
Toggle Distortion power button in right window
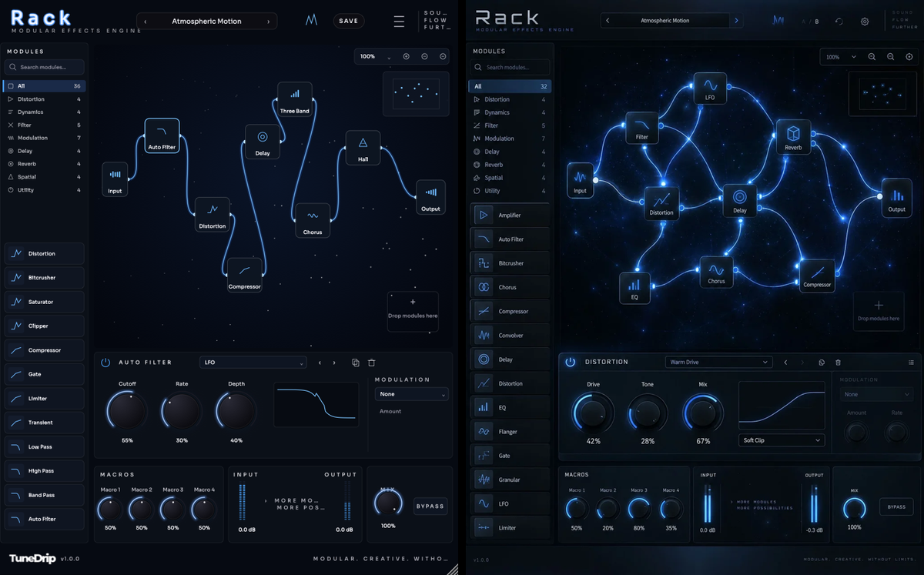571,362
